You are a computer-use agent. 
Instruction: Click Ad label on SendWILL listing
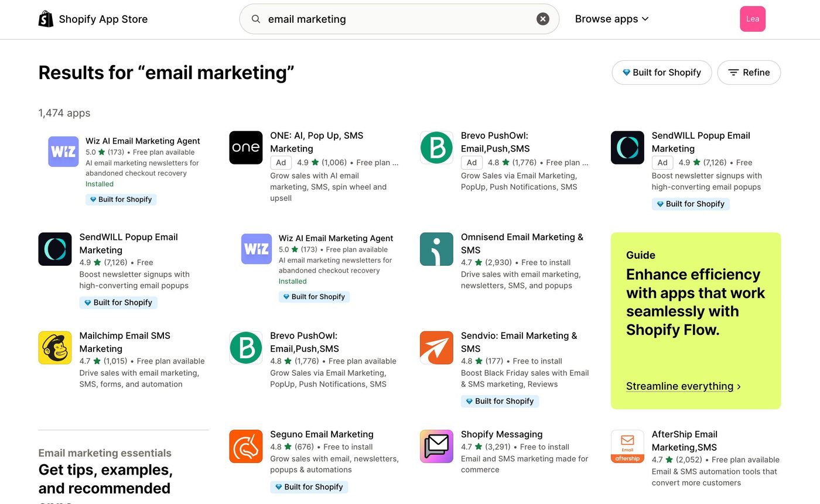pyautogui.click(x=662, y=163)
